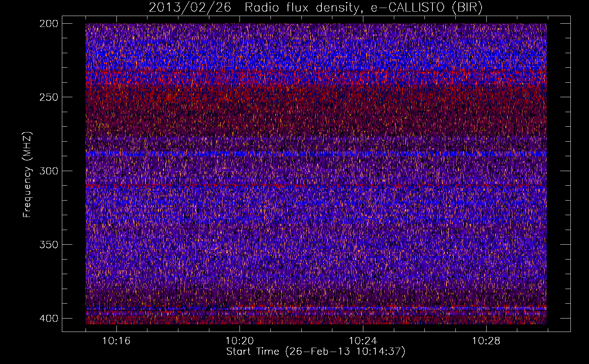Click the red horizontal line near 310 MHz
The height and width of the screenshot is (364, 589).
click(x=316, y=186)
